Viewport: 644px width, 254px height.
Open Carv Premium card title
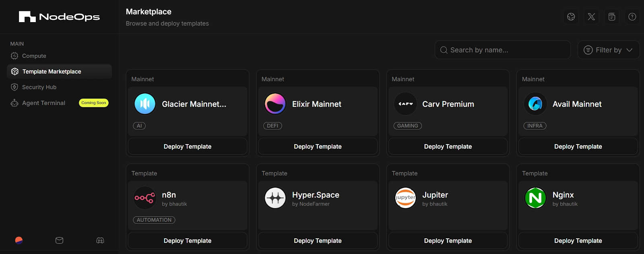tap(448, 104)
